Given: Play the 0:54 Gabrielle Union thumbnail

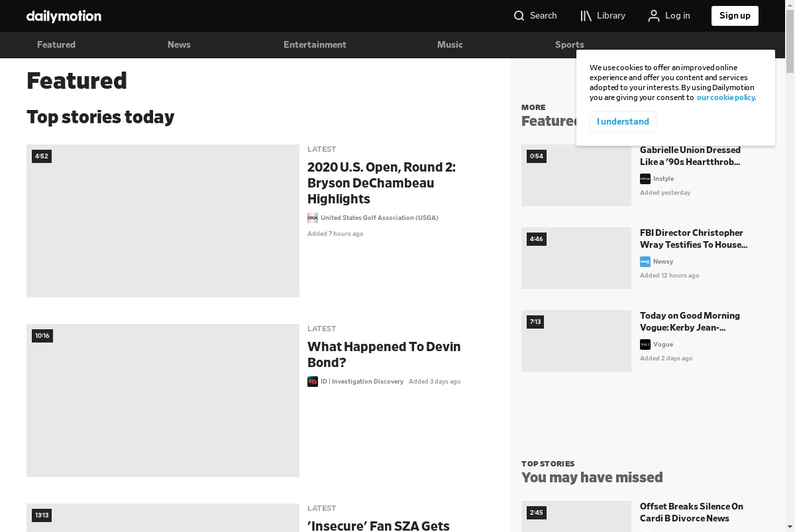Looking at the screenshot, I should tap(576, 175).
